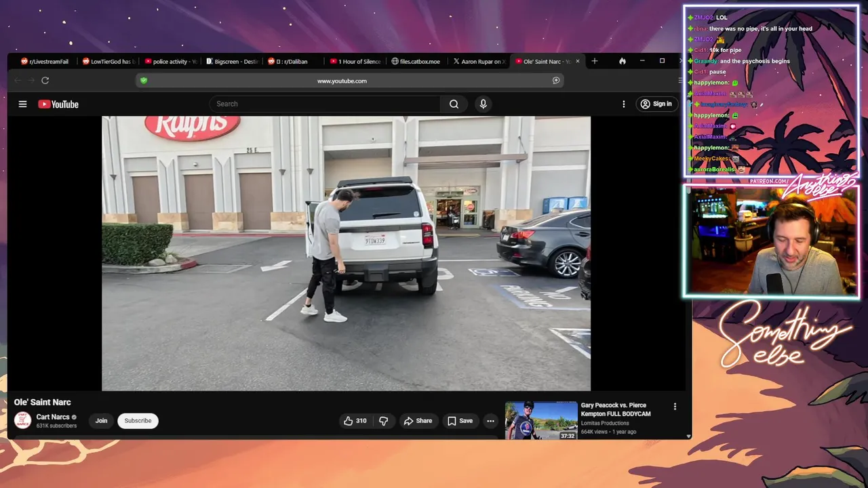This screenshot has width=868, height=488.
Task: Switch to Bigscreen - Destiny tab
Action: tap(232, 61)
